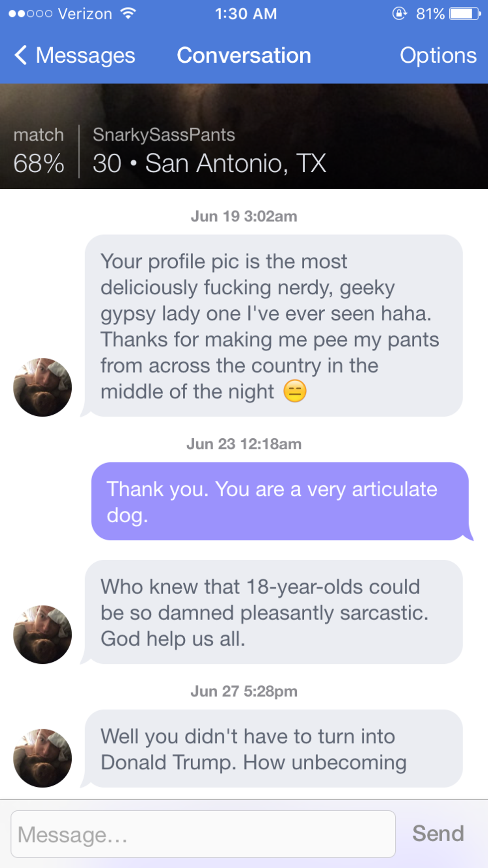Tap the "Your profile pic" message bubble
Viewport: 488px width, 868px height.
(x=273, y=326)
